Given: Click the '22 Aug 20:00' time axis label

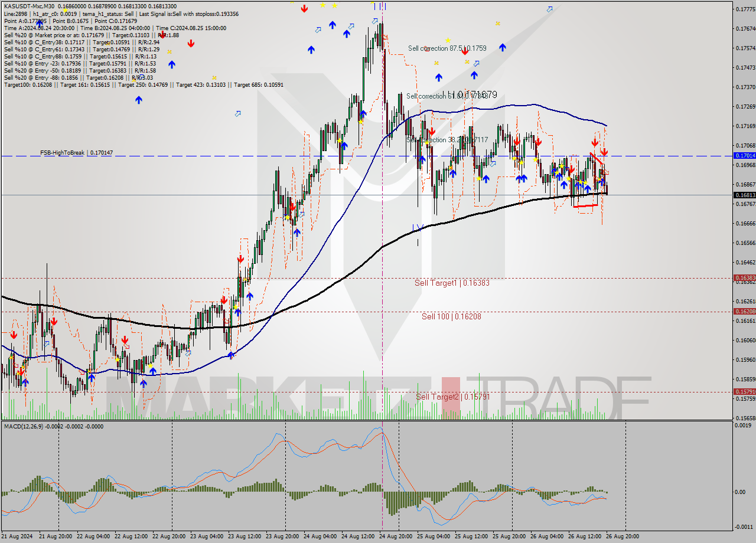Looking at the screenshot, I should [x=170, y=537].
